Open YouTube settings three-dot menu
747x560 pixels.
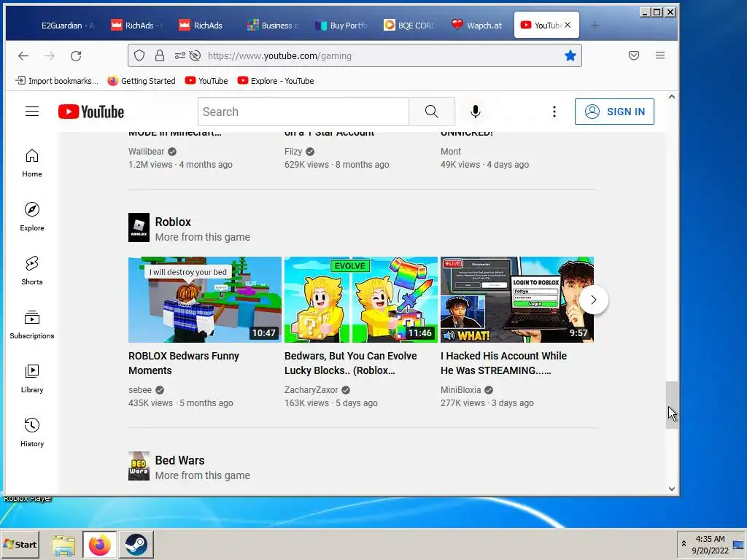coord(554,112)
